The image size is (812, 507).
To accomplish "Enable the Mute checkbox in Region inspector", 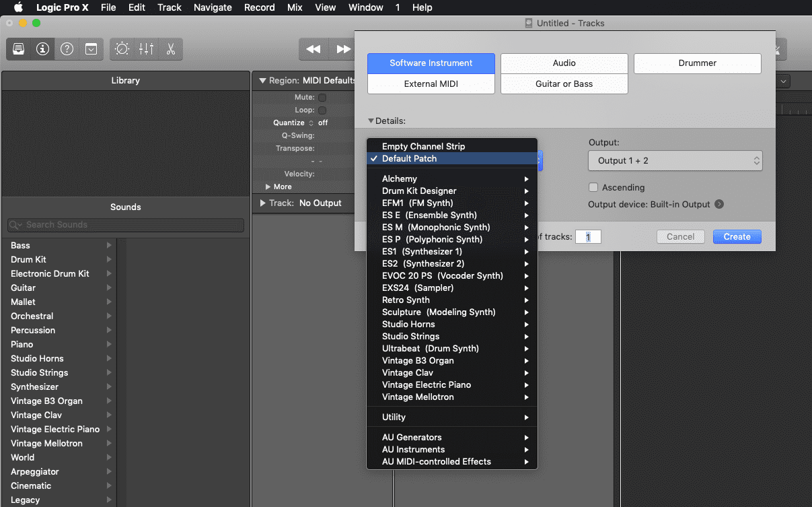I will point(322,98).
